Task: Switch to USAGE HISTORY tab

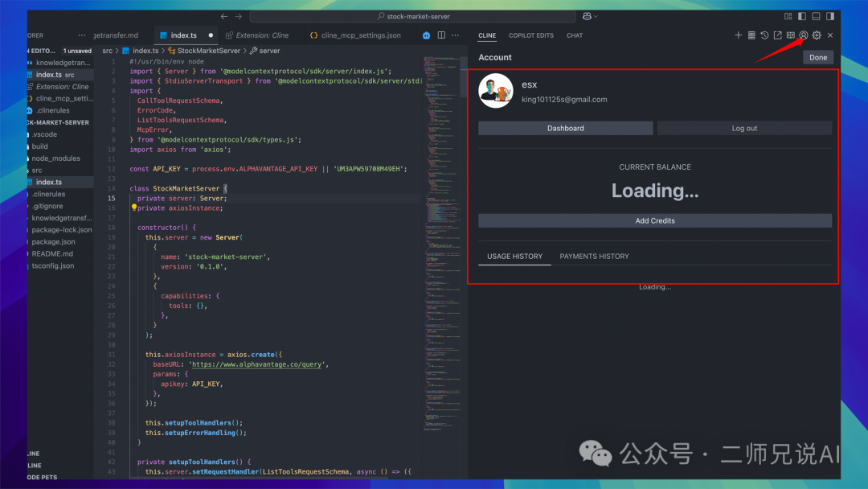Action: tap(514, 256)
